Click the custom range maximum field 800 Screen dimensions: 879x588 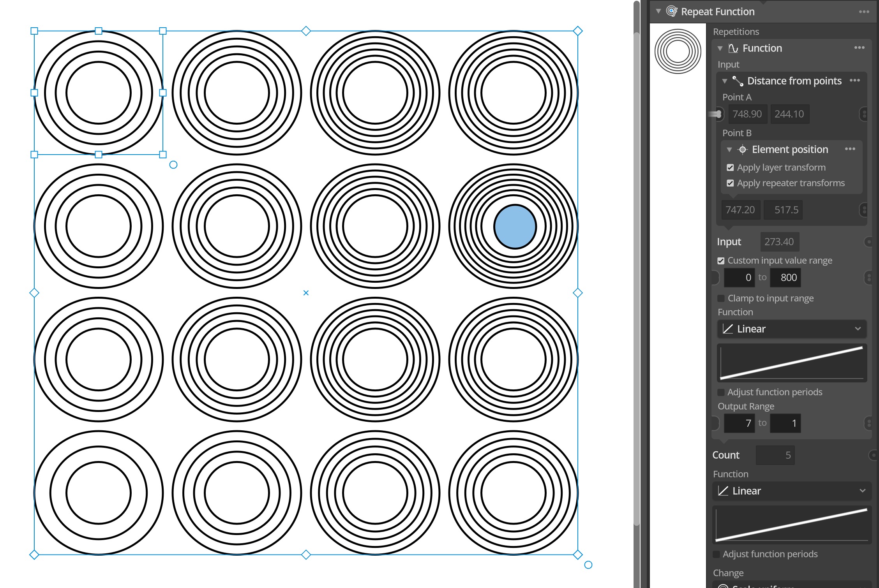[x=785, y=278]
